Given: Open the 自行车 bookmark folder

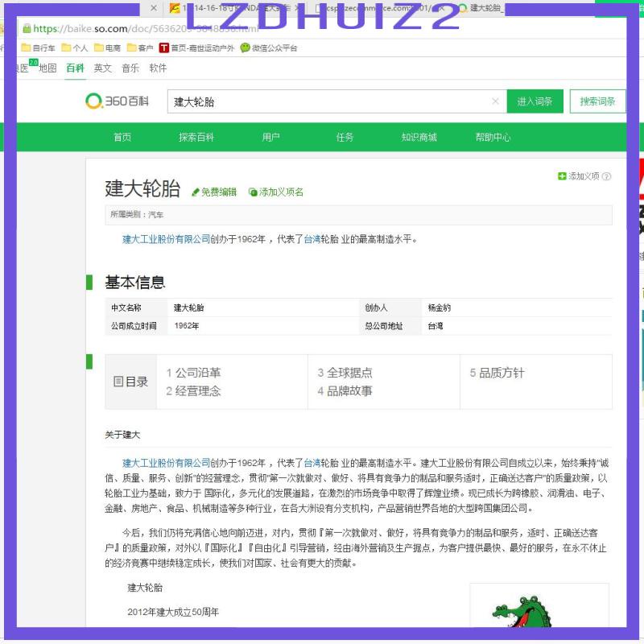Looking at the screenshot, I should click(38, 48).
